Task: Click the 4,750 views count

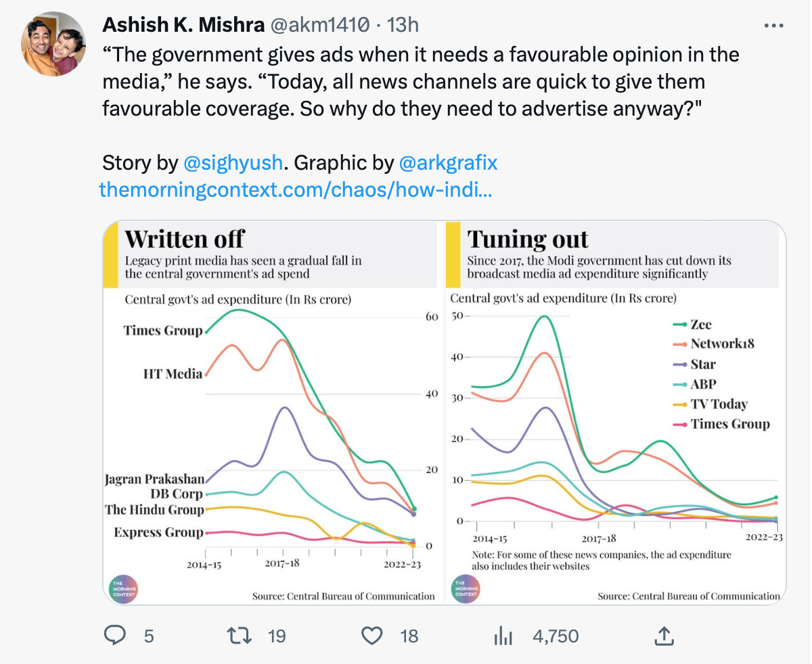Action: click(556, 636)
